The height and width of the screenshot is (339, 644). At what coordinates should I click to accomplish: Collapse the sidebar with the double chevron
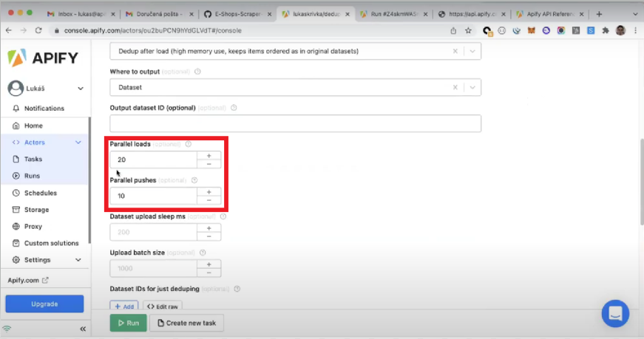83,329
